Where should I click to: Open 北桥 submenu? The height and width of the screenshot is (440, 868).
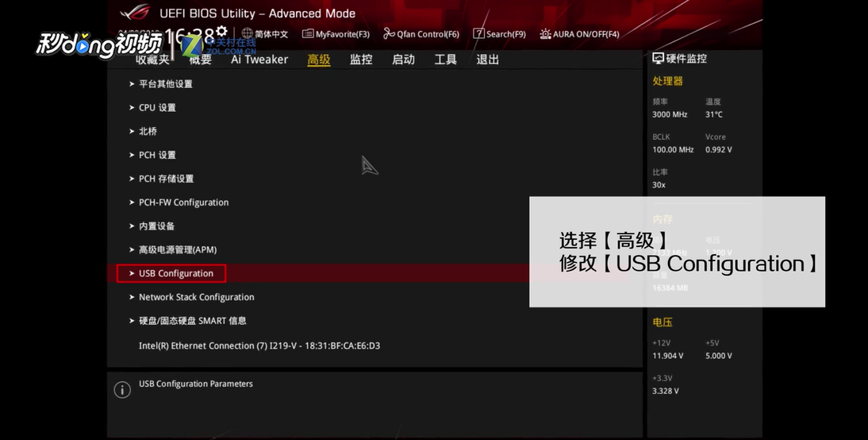pos(148,131)
